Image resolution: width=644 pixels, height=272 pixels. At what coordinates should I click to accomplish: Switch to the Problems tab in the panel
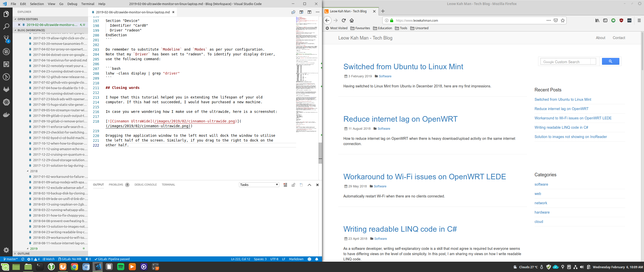point(119,185)
